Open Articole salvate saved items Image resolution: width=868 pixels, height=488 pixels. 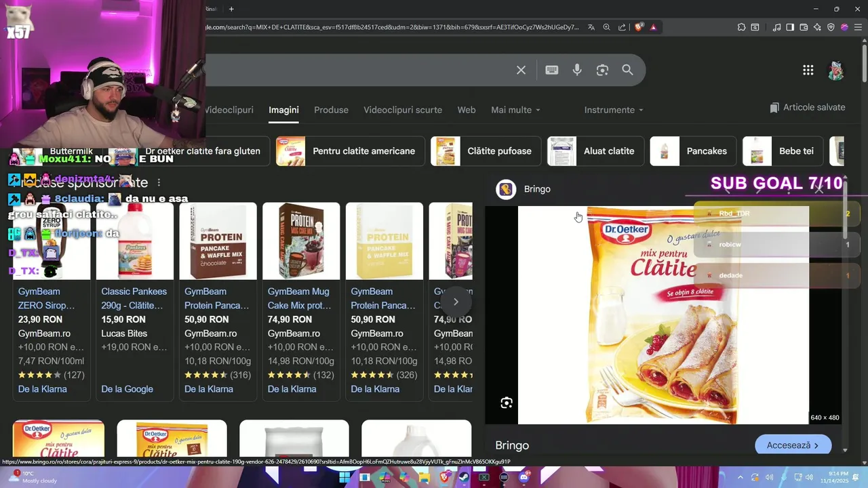click(x=808, y=108)
